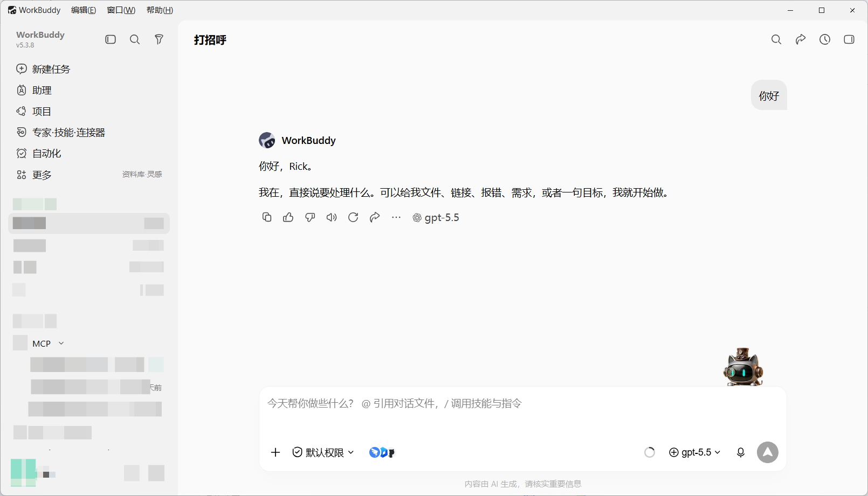Toggle the right side panel icon

[x=849, y=39]
